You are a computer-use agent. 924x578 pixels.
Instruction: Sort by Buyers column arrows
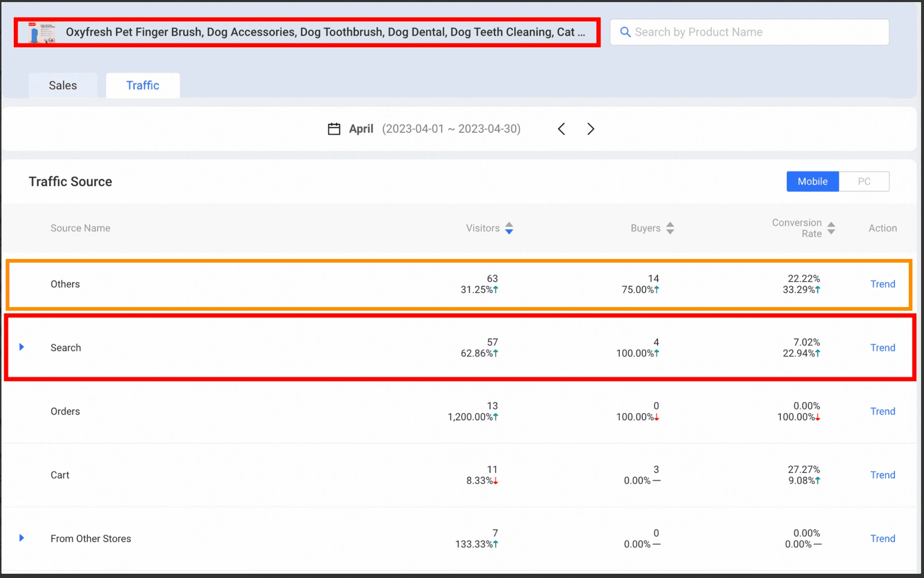(670, 228)
